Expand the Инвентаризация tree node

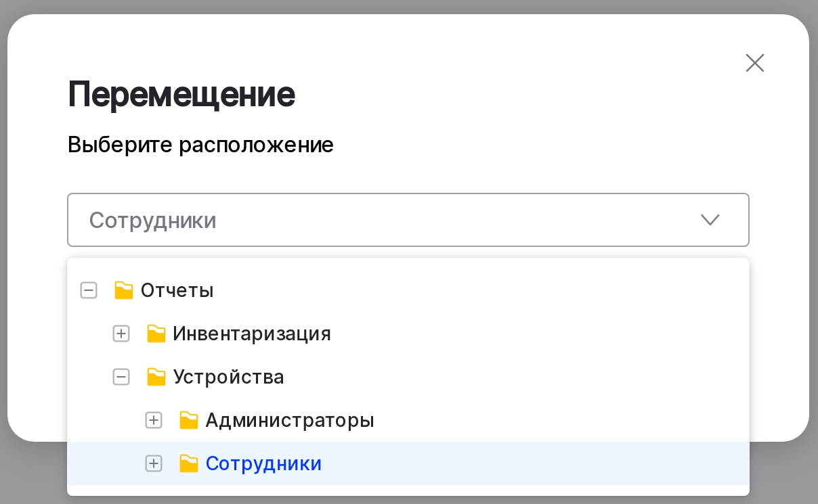[x=121, y=334]
